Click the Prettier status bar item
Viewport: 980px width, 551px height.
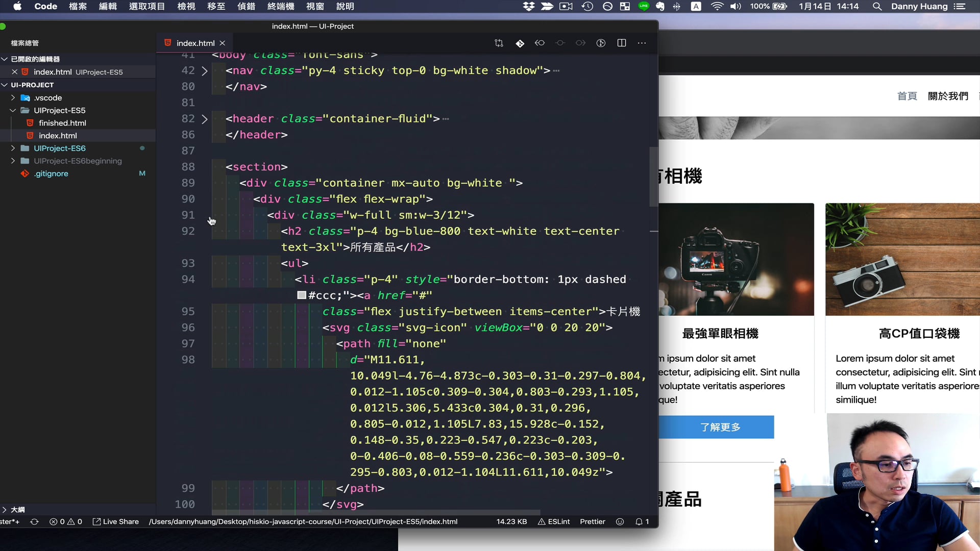pos(592,522)
